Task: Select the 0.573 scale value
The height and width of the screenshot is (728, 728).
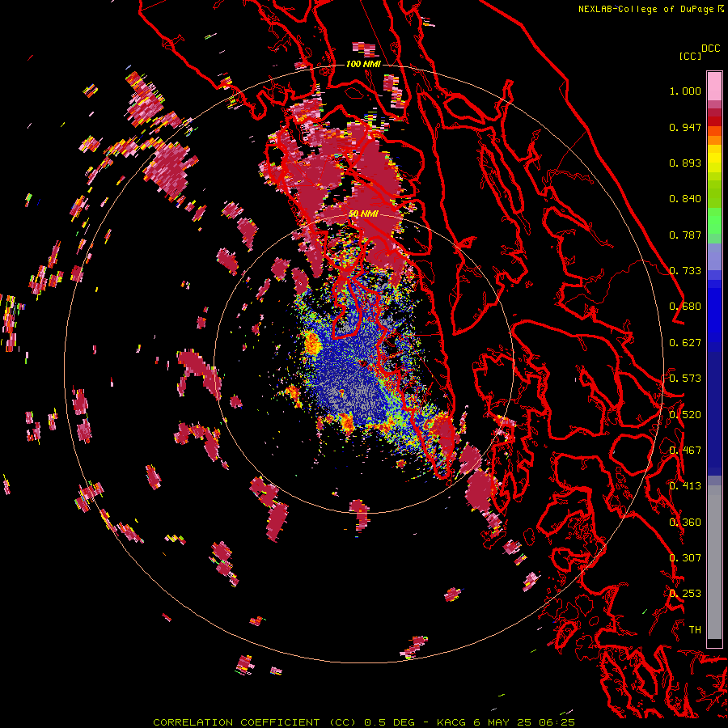Action: [x=685, y=379]
